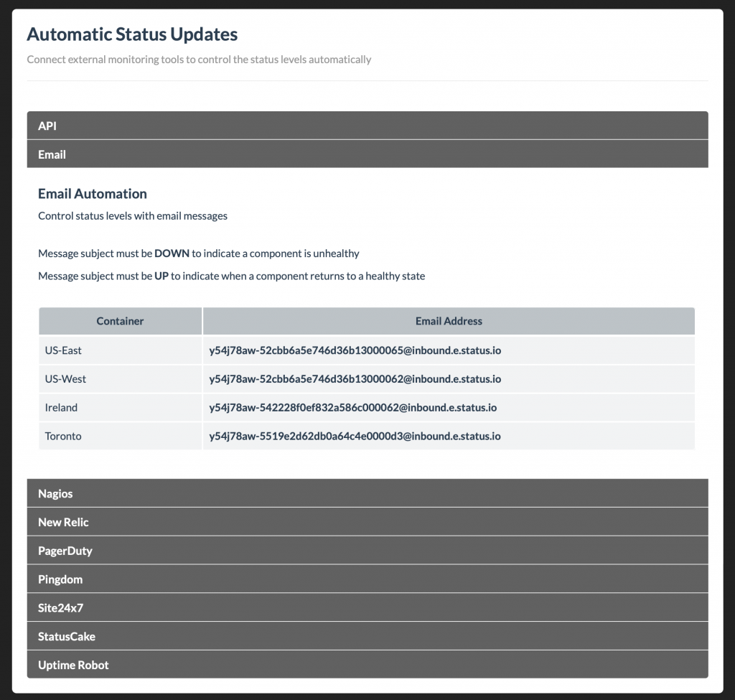Expand the Nagios integration panel
735x700 pixels.
point(367,493)
